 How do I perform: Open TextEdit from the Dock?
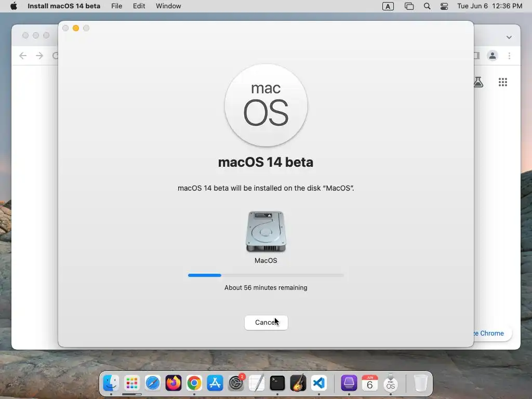pyautogui.click(x=257, y=383)
